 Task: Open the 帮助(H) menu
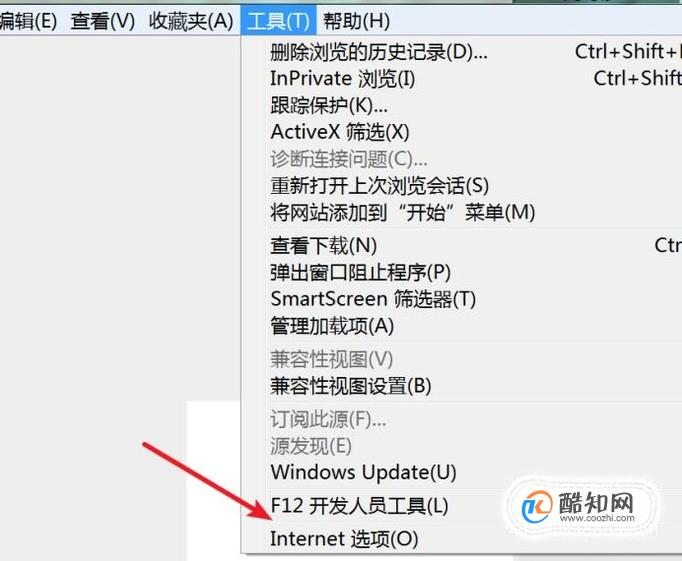pyautogui.click(x=356, y=21)
